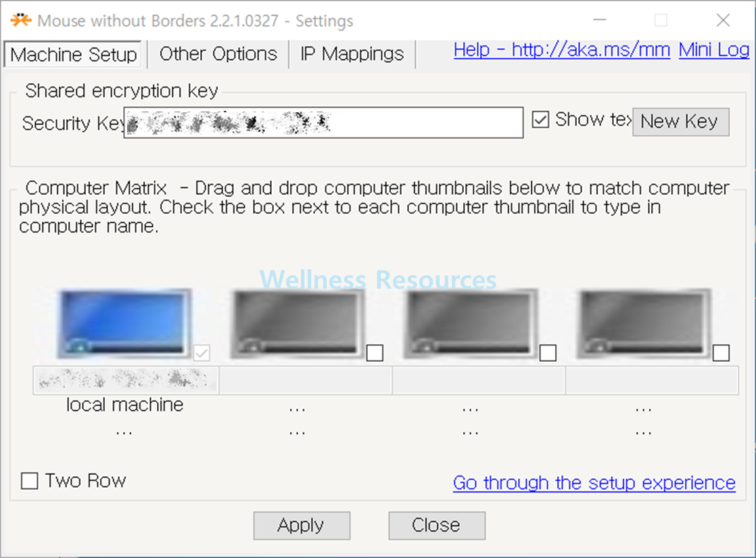756x558 pixels.
Task: Generate a New Key
Action: coord(680,122)
